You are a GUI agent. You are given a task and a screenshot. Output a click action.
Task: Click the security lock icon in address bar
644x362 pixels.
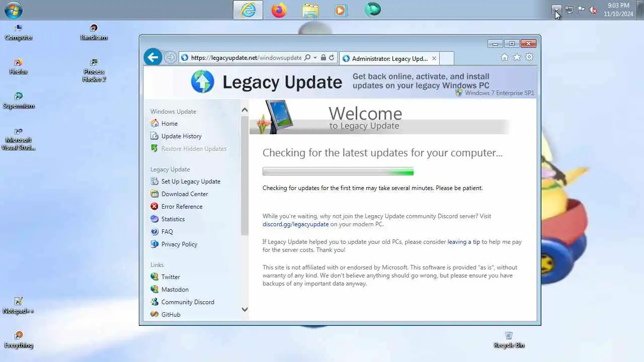click(x=324, y=58)
